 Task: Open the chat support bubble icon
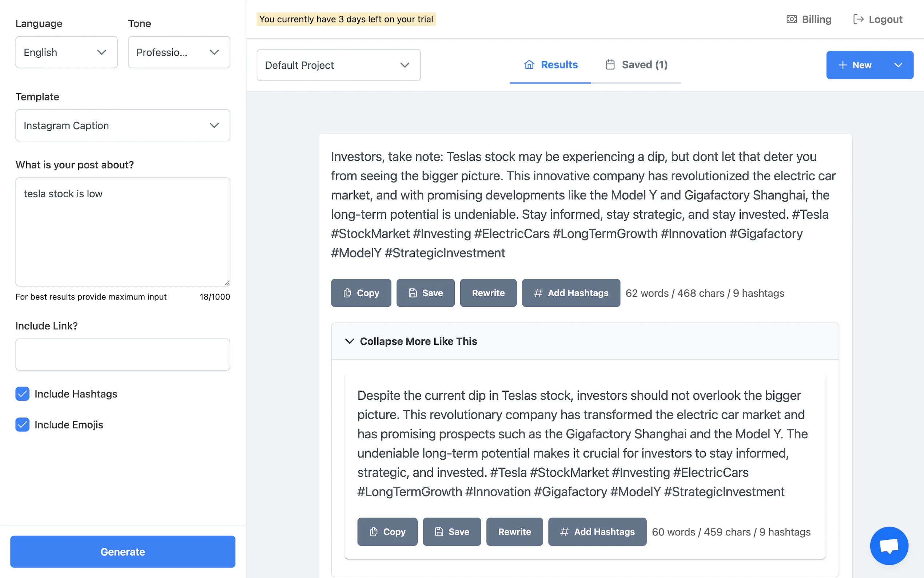[889, 546]
